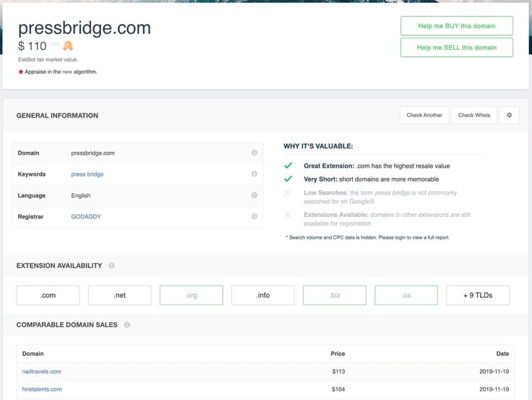Open the GODADDY registrar link
Image resolution: width=532 pixels, height=400 pixels.
tap(86, 217)
